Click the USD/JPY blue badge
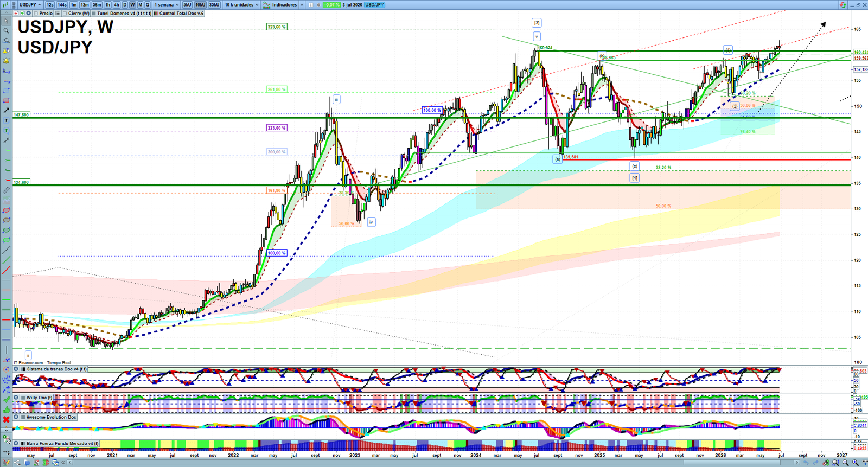Viewport: 868px width, 467px height. point(374,4)
